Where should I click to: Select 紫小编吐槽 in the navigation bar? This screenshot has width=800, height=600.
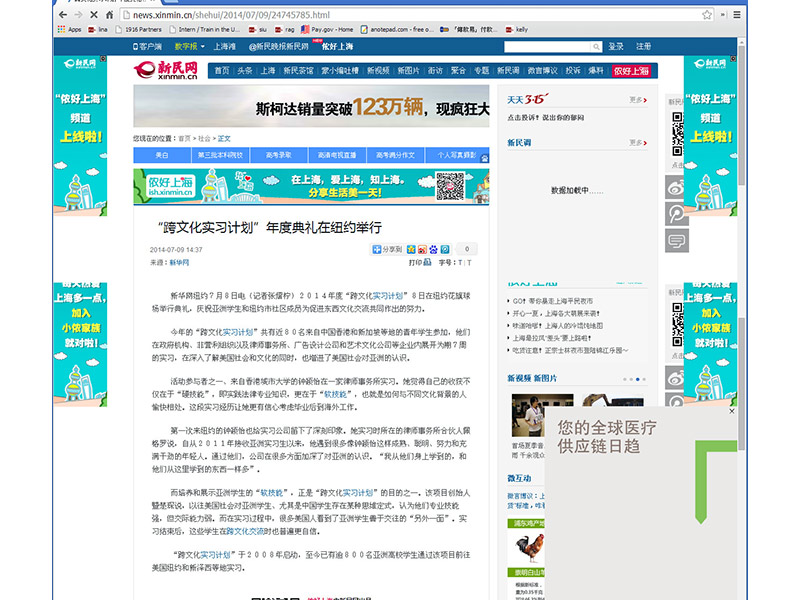pyautogui.click(x=340, y=70)
